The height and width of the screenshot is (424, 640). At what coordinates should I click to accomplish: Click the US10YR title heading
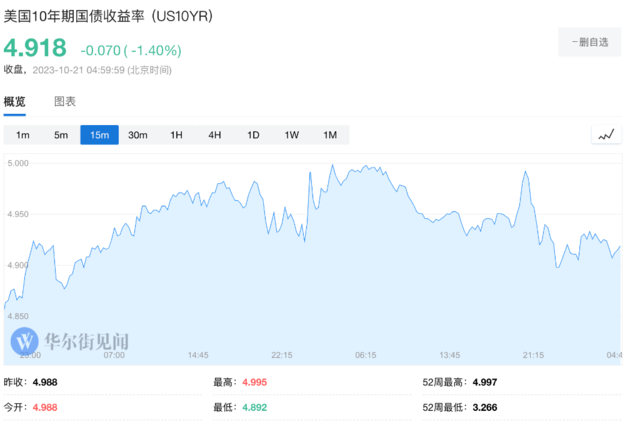[108, 16]
